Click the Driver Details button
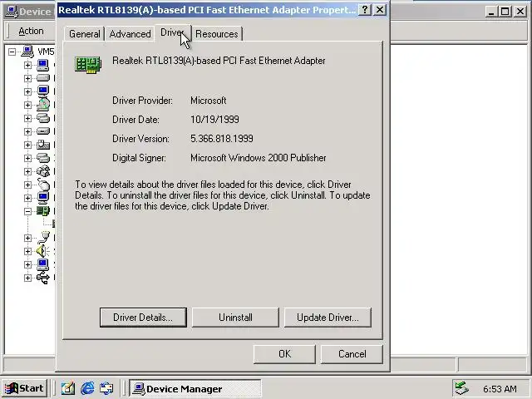This screenshot has height=399, width=532. 143,318
